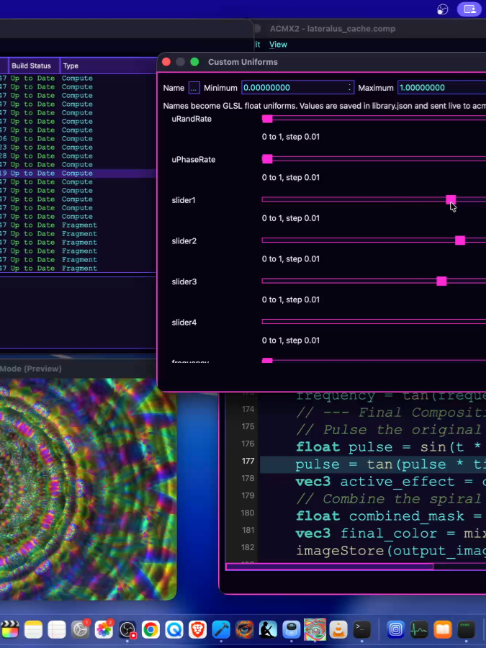The width and height of the screenshot is (486, 648).
Task: Launch Google Chrome from the dock
Action: point(151,629)
